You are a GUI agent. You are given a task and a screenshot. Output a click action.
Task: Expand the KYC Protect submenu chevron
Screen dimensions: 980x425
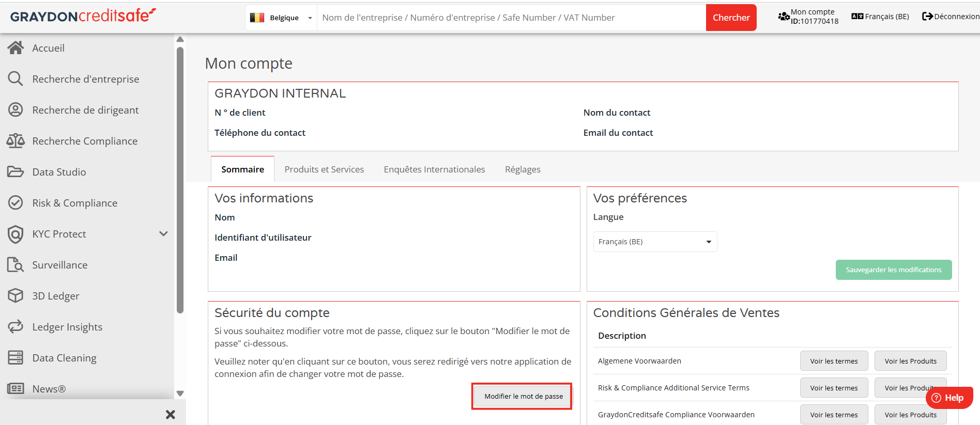[163, 234]
